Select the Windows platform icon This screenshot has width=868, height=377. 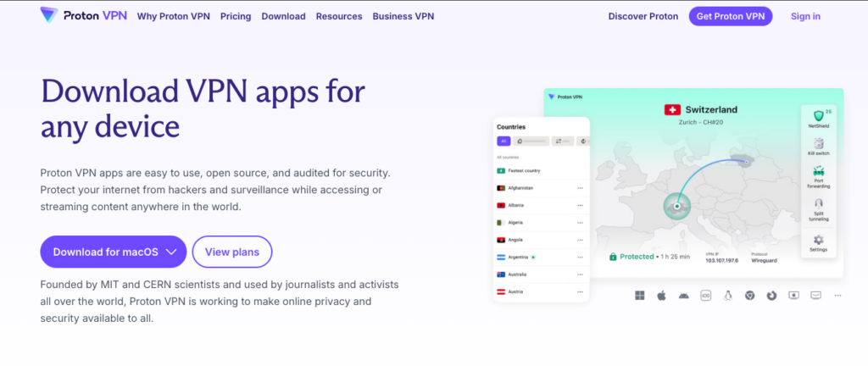tap(639, 296)
